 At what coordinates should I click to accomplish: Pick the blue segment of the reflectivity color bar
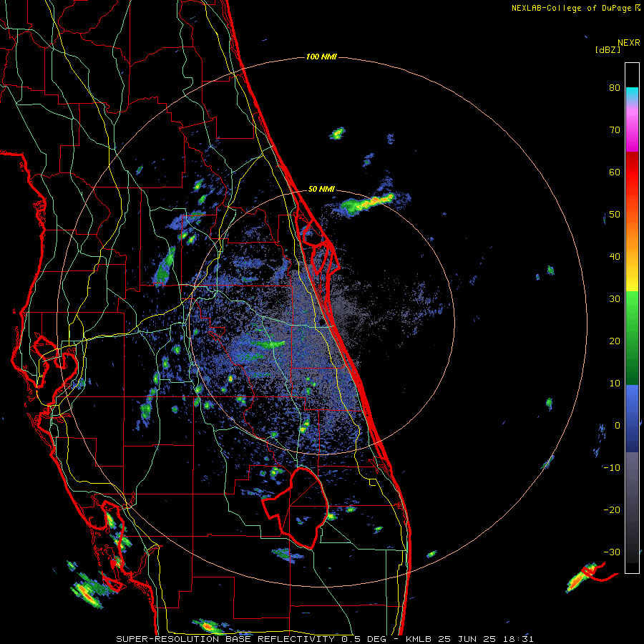click(632, 418)
